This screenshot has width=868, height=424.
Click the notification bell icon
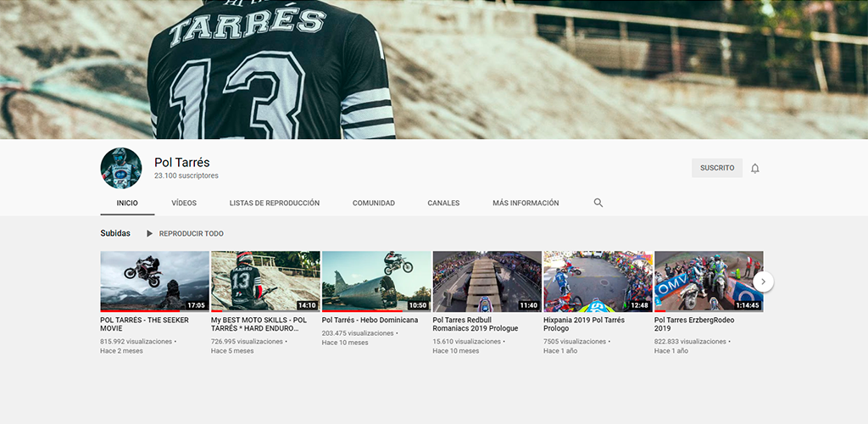755,168
